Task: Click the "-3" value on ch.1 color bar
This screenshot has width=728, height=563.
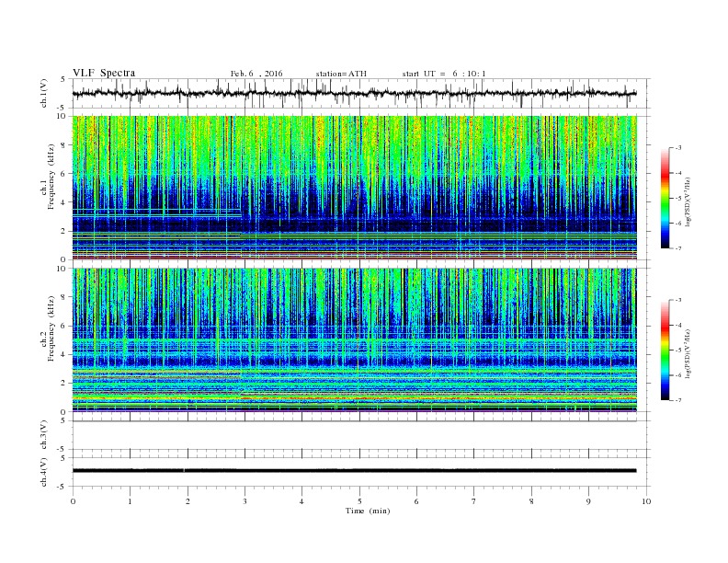Action: pos(677,148)
